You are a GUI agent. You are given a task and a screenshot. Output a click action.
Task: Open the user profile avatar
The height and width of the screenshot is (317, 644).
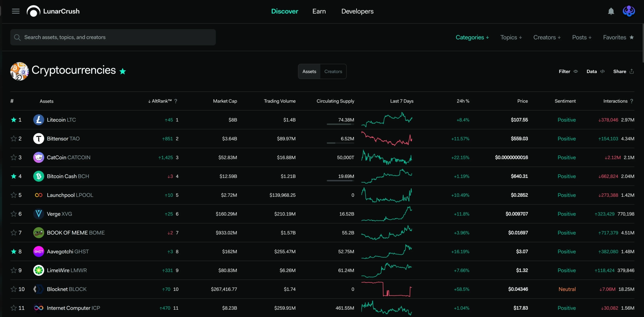click(629, 11)
